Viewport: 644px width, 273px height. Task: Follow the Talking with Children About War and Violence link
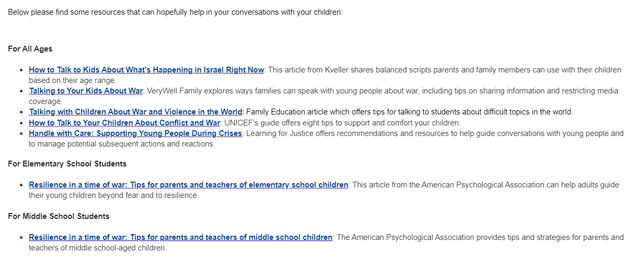tap(136, 112)
